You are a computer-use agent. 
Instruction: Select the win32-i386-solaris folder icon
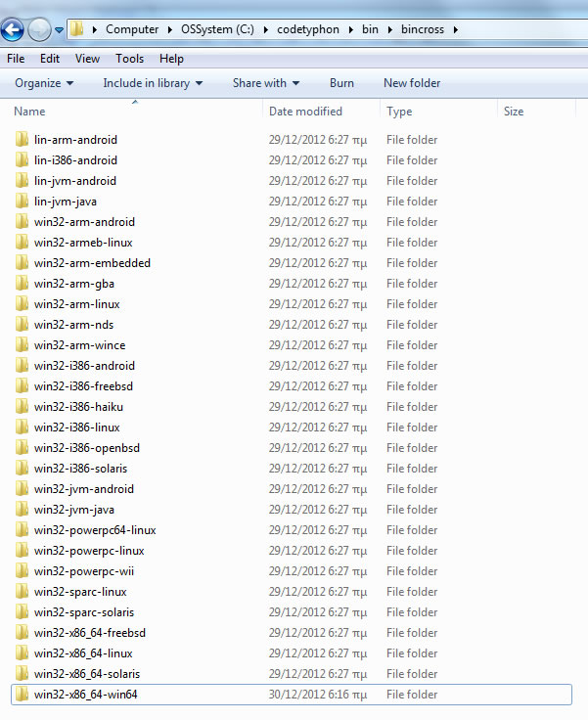click(22, 468)
